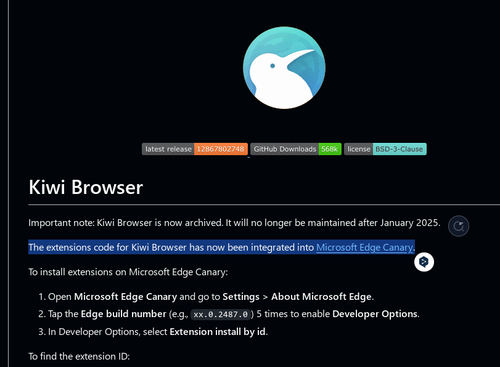Click the bold Settings text in step one
Viewport: 500px width, 367px height.
241,297
